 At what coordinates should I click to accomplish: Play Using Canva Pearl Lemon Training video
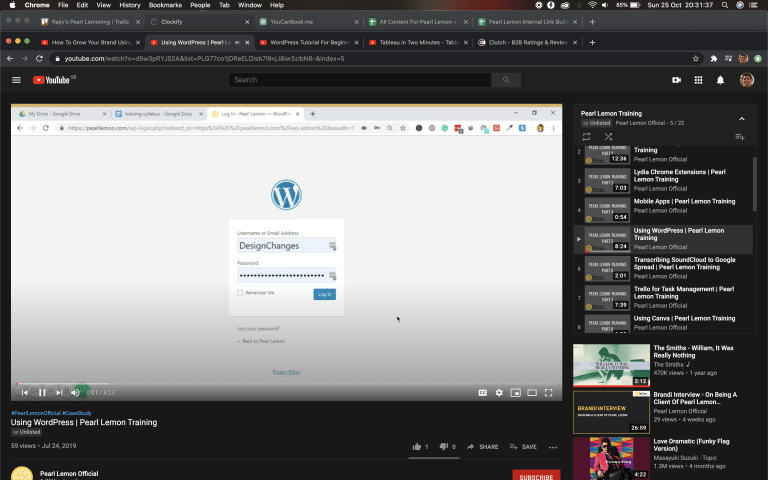(664, 323)
